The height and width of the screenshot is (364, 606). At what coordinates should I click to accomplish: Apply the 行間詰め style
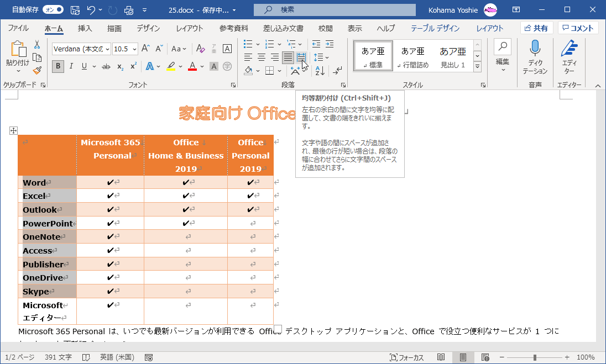(x=413, y=56)
